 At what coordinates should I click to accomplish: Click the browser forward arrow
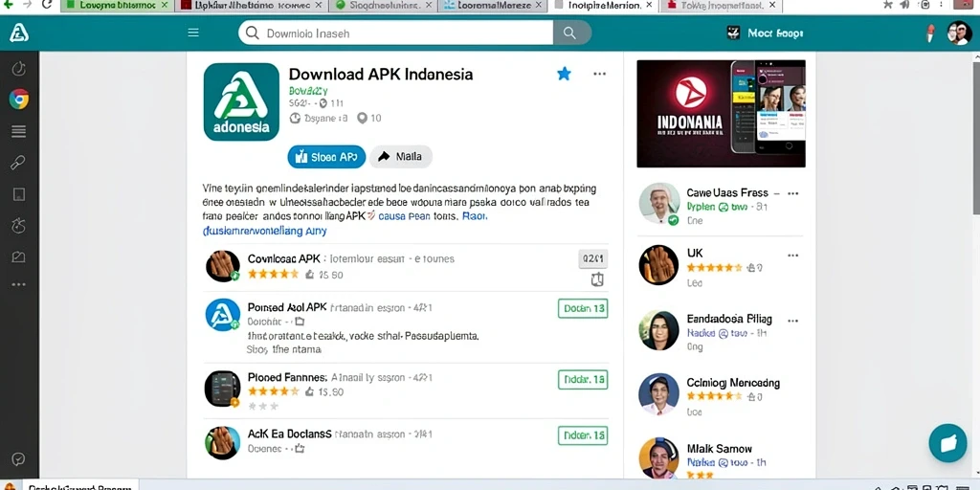[x=26, y=5]
